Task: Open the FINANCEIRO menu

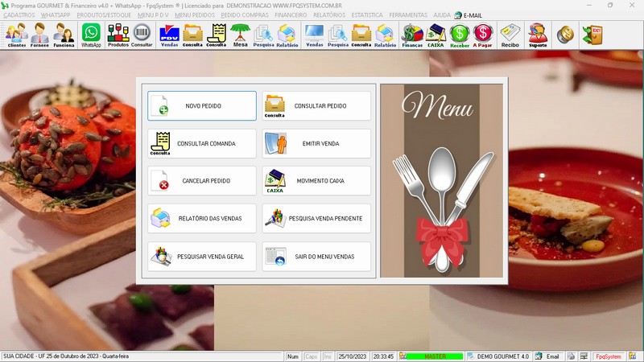Action: (x=291, y=15)
